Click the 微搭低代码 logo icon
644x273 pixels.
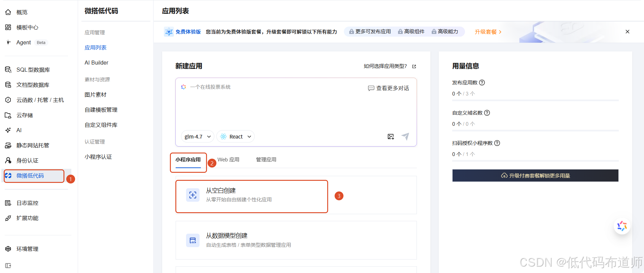click(x=8, y=175)
